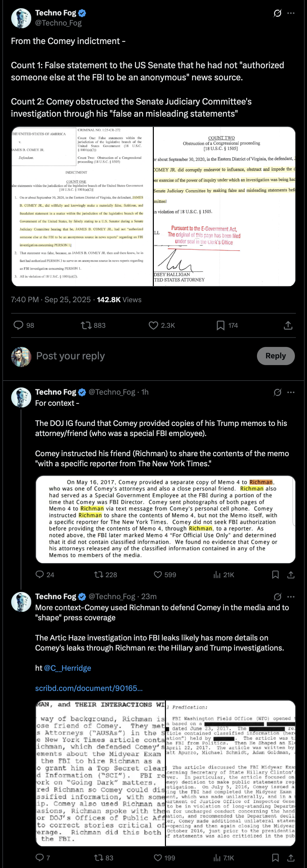The image size is (307, 868).
Task: Open the Count Two indictment image
Action: coord(224,206)
